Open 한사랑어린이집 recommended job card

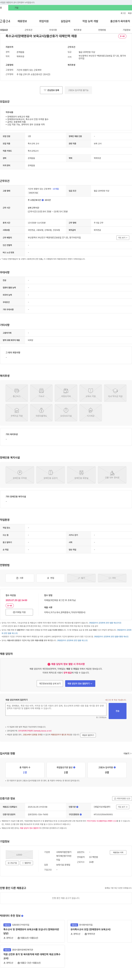(100, 931)
